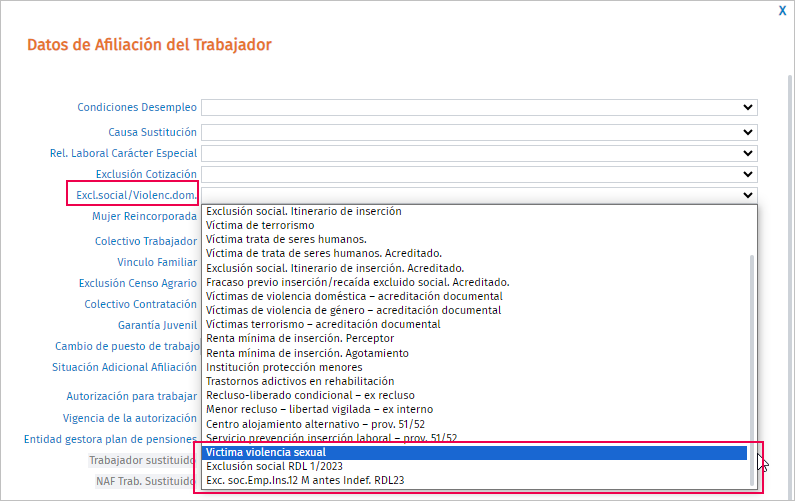Image resolution: width=795 pixels, height=501 pixels.
Task: Click the Garantía Juvenil label
Action: click(x=158, y=325)
